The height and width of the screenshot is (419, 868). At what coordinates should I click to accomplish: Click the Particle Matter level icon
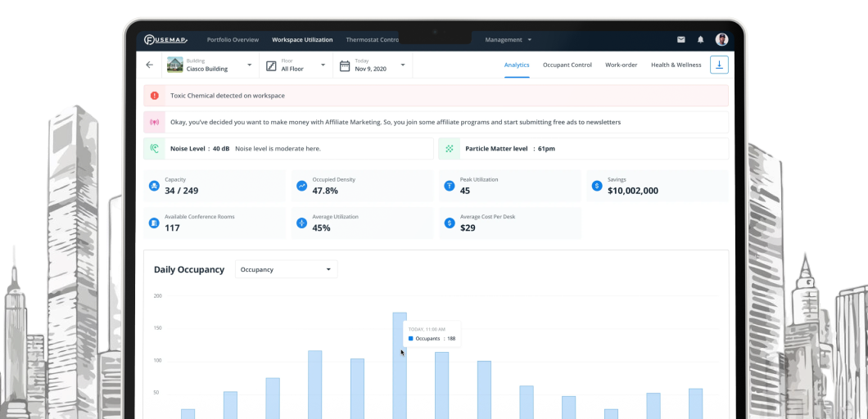pos(450,148)
